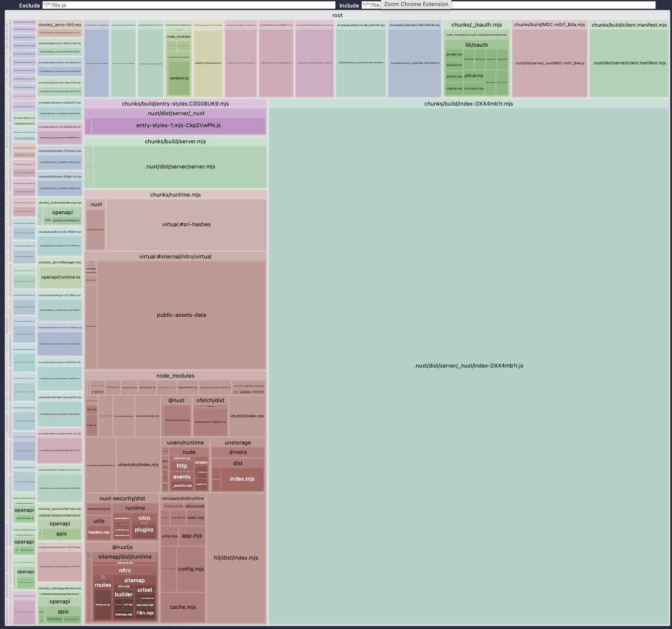Viewport: 672px width, 629px height.
Task: Select the virtual:#internal/nitro/virtual header
Action: pos(175,256)
